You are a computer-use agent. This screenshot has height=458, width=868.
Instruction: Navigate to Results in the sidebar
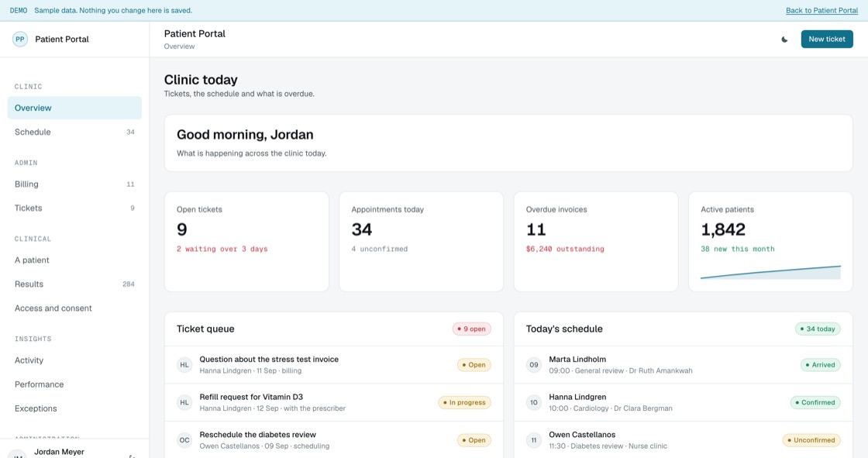(x=74, y=284)
